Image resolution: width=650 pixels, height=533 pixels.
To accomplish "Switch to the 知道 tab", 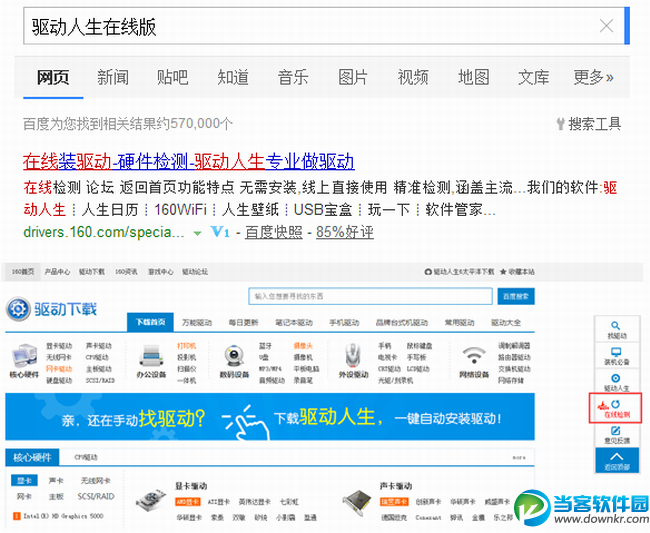I will (233, 78).
